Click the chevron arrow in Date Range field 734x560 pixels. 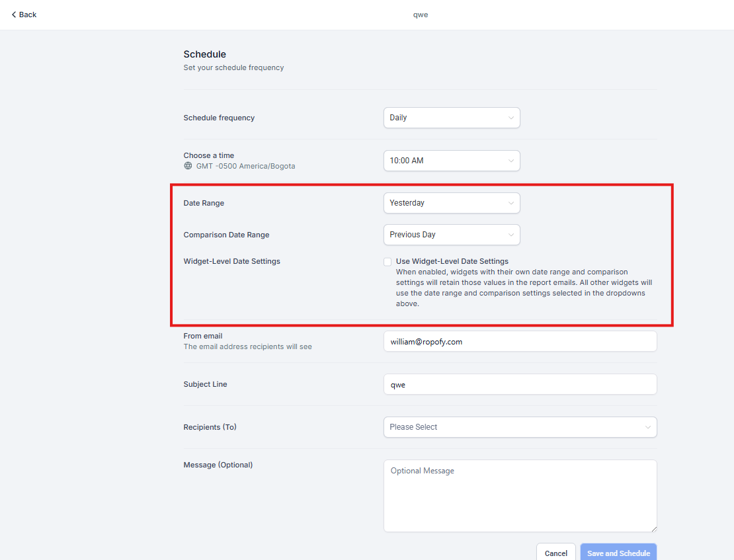pyautogui.click(x=510, y=203)
